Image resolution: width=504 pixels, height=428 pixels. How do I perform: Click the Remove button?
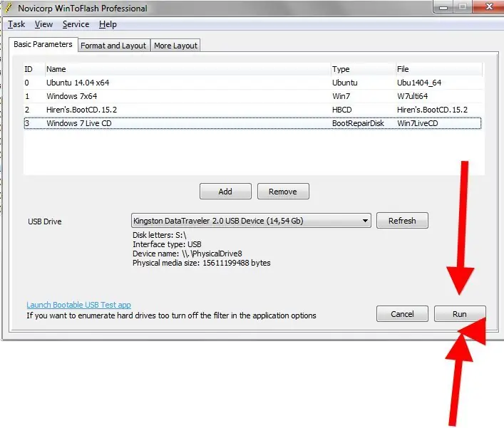[x=283, y=192]
